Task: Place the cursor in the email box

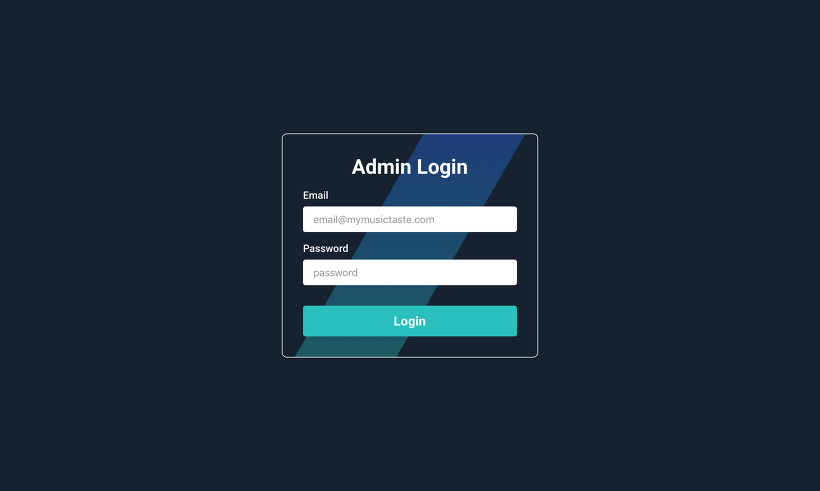Action: point(409,219)
